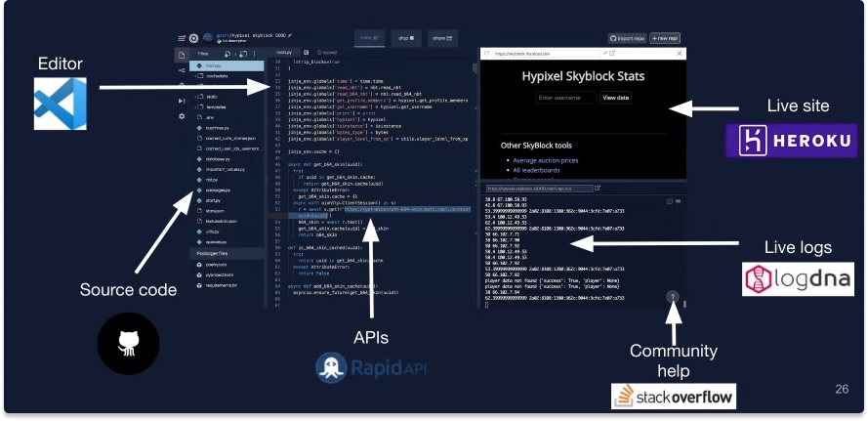Select the main.py editor tab
868x421 pixels.
point(284,52)
